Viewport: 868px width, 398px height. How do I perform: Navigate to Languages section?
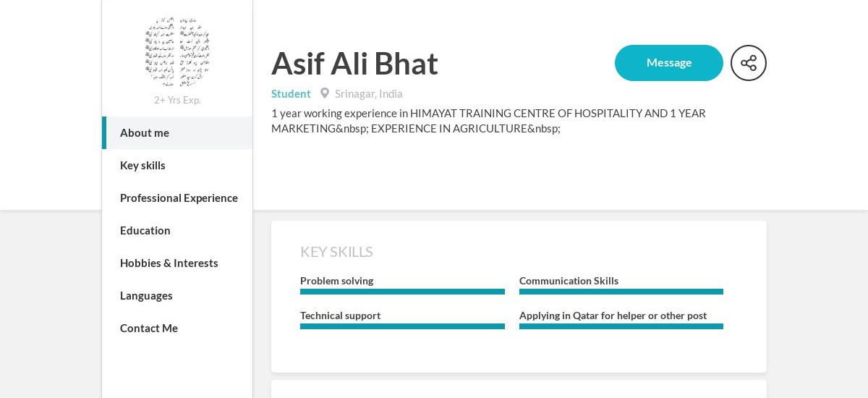(x=177, y=295)
